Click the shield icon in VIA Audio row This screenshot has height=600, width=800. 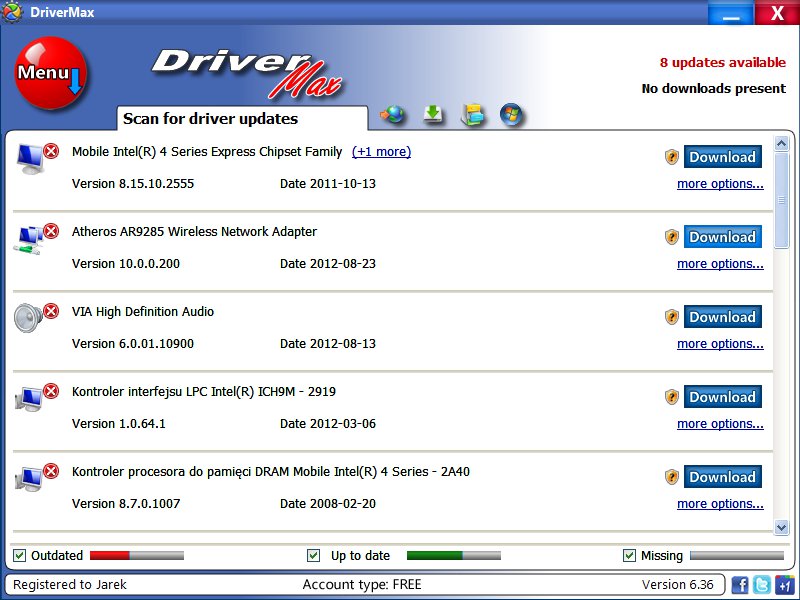point(671,317)
